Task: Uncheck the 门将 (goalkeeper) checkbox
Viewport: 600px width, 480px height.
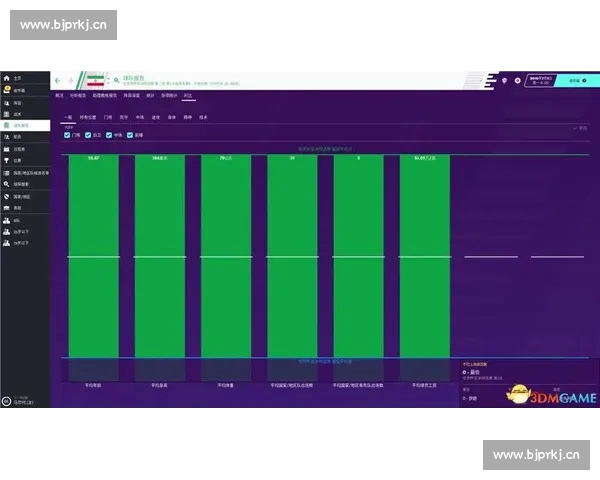Action: [x=68, y=134]
